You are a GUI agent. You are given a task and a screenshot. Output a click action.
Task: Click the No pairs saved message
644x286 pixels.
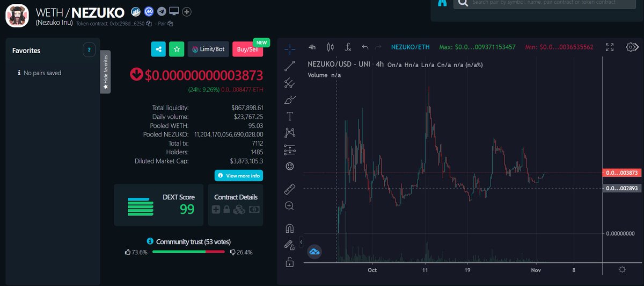pos(42,73)
